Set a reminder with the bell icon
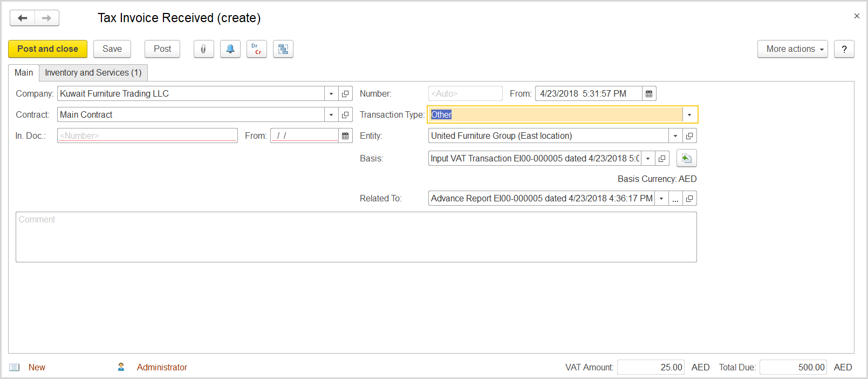The image size is (868, 379). pos(230,49)
